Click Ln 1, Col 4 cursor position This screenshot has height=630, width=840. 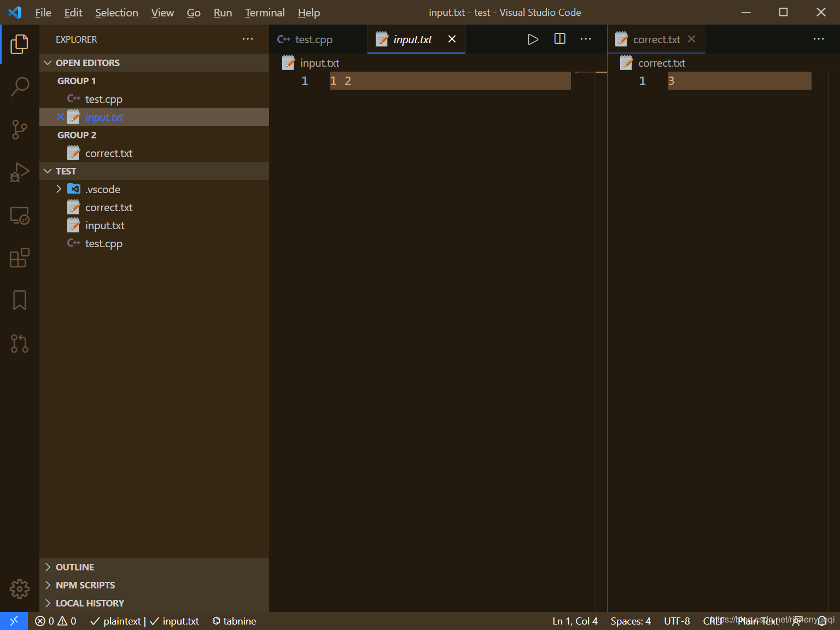[575, 621]
